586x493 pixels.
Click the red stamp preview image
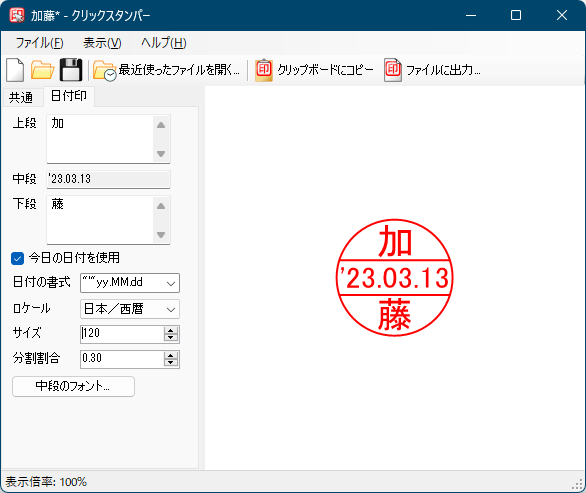pos(394,278)
